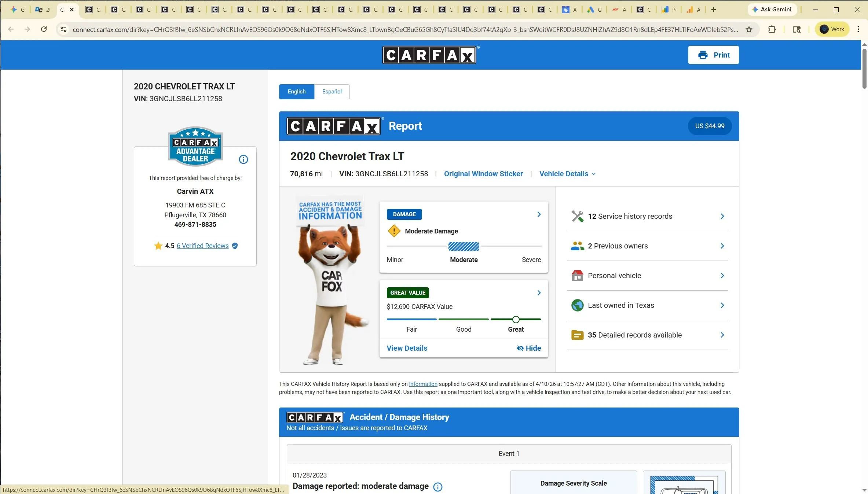Expand the Vehicle Details dropdown
This screenshot has height=494, width=868.
tap(567, 174)
